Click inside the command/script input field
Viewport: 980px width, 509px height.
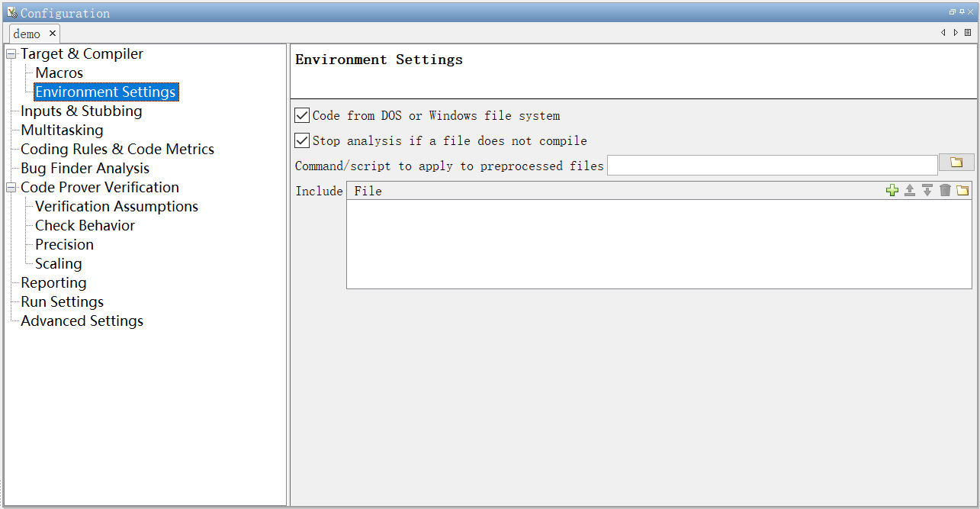click(770, 164)
